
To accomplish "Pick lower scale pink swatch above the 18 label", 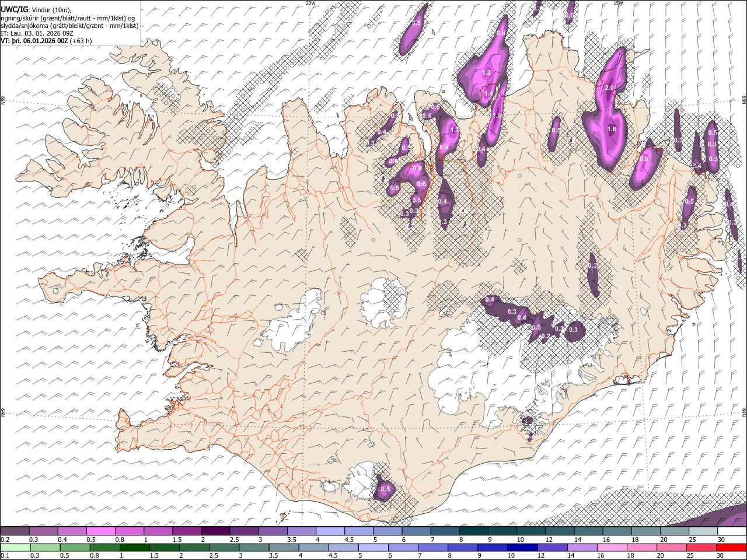I will point(643,548).
